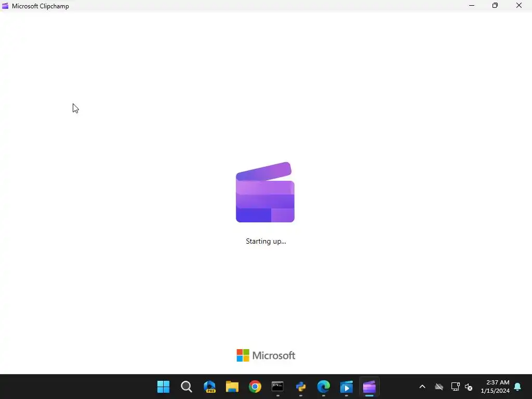
Task: Open taskbar Search
Action: (x=187, y=387)
